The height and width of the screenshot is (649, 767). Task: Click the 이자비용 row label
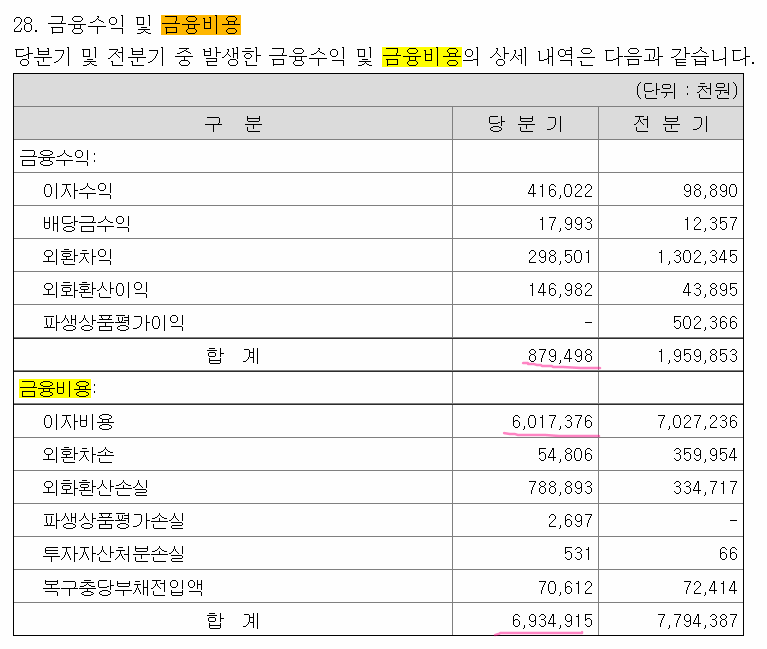point(78,422)
